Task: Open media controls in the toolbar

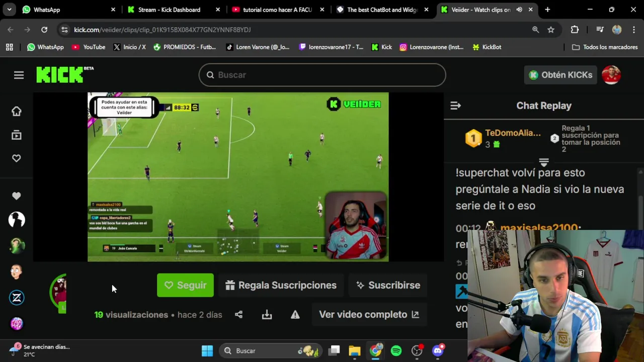Action: 599,30
